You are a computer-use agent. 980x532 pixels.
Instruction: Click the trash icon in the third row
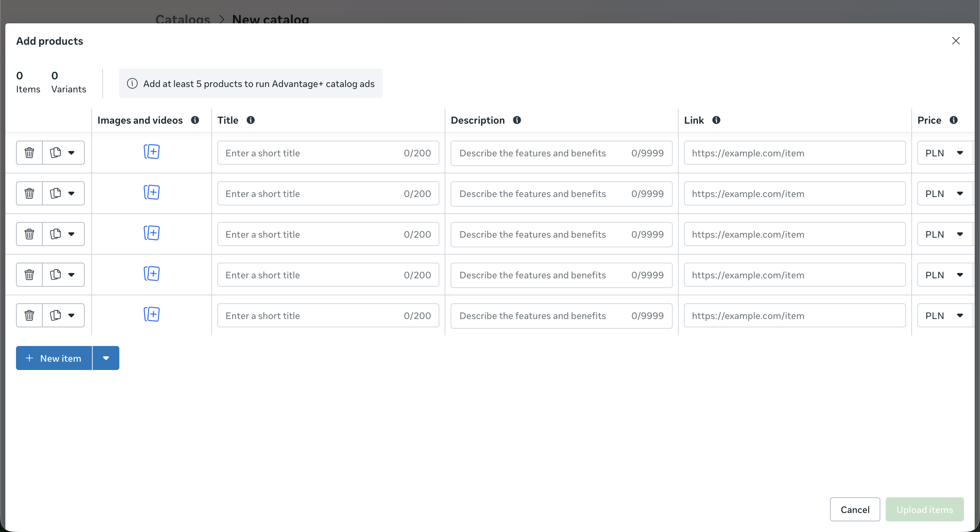(x=29, y=234)
